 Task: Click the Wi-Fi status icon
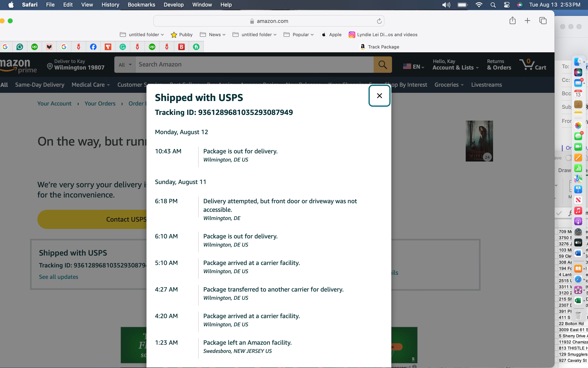point(479,5)
